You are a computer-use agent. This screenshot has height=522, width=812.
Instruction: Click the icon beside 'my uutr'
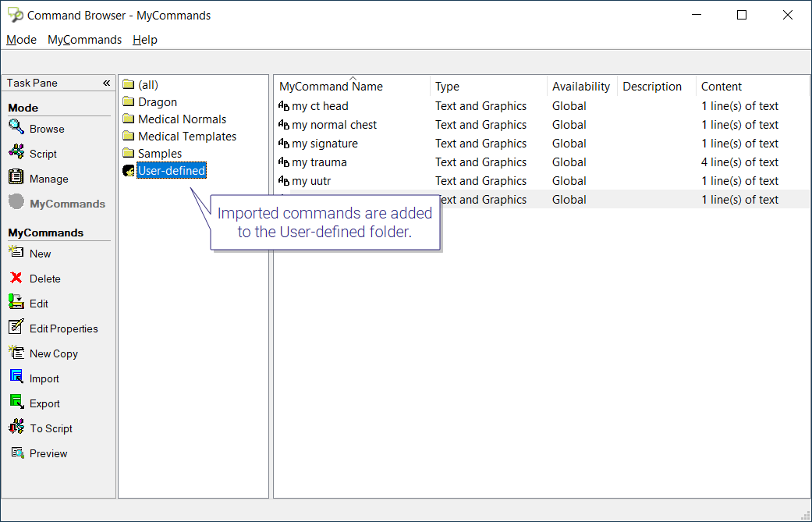coord(284,181)
